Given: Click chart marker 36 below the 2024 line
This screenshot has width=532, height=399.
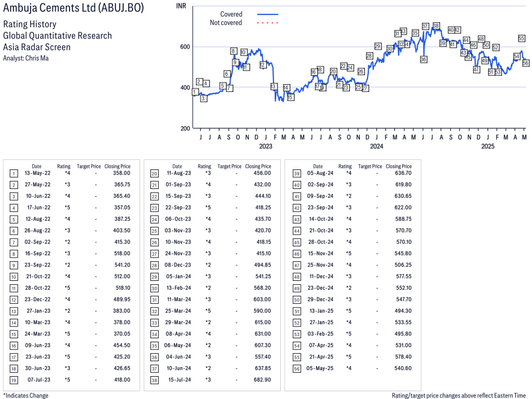Looking at the screenshot, I should point(423,60).
